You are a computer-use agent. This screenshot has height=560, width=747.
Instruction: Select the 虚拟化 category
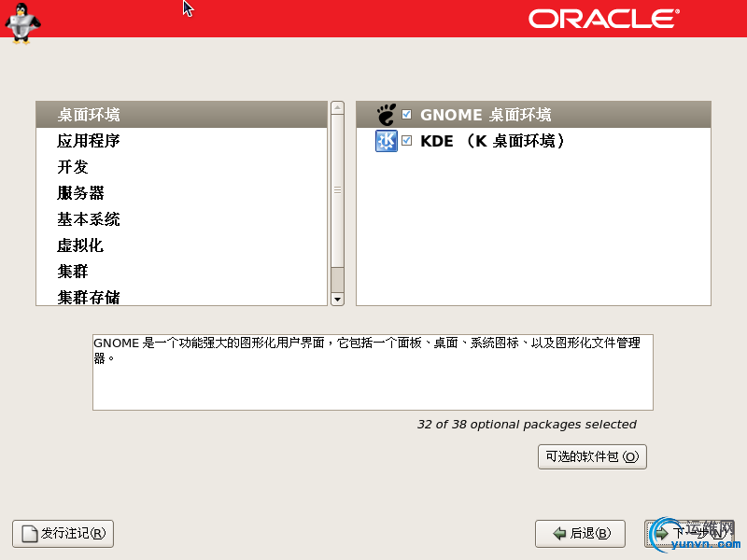181,245
